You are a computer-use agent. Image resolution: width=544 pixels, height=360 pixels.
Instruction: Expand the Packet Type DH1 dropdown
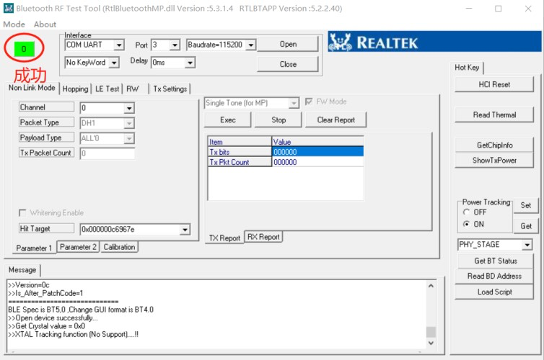tap(129, 123)
